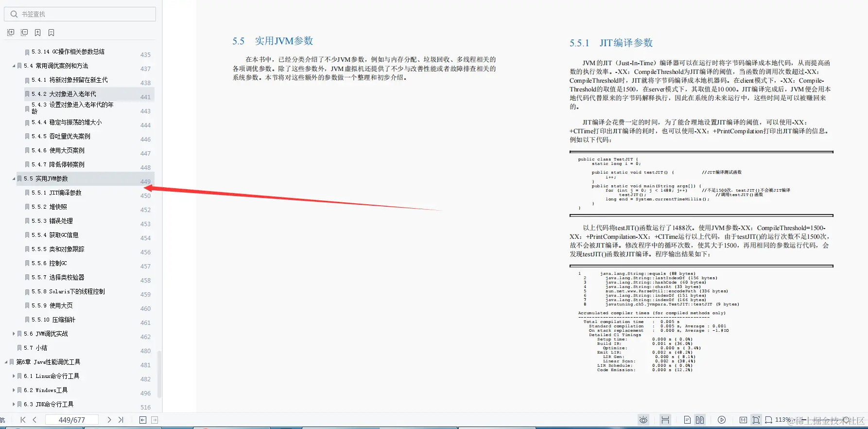Expand the 6.2 Windows工具 section

coord(14,390)
